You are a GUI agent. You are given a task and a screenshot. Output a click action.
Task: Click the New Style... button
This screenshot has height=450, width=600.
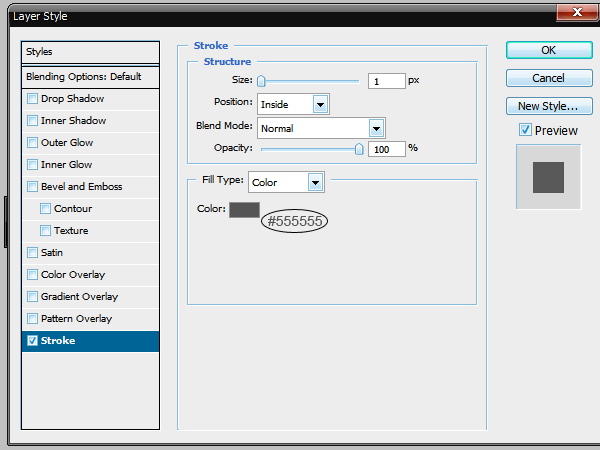point(548,106)
